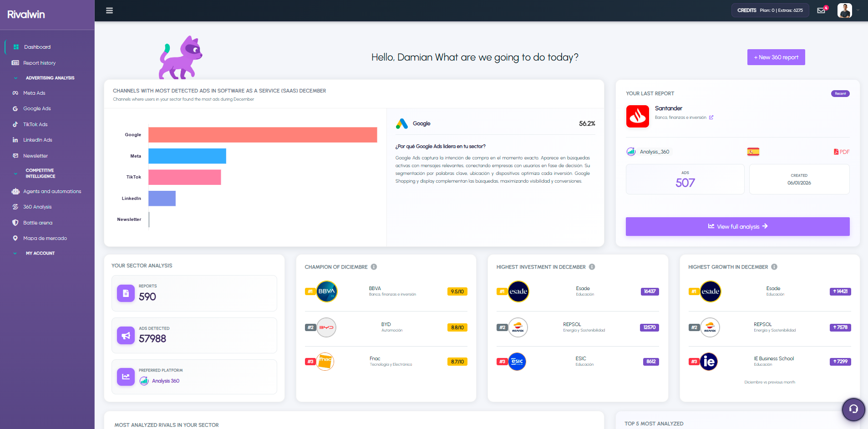The image size is (868, 429).
Task: Click the ESIC logo
Action: 517,362
